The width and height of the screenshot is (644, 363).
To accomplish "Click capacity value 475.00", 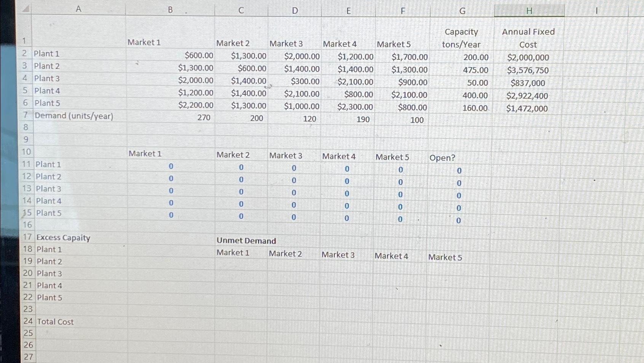I will 476,70.
